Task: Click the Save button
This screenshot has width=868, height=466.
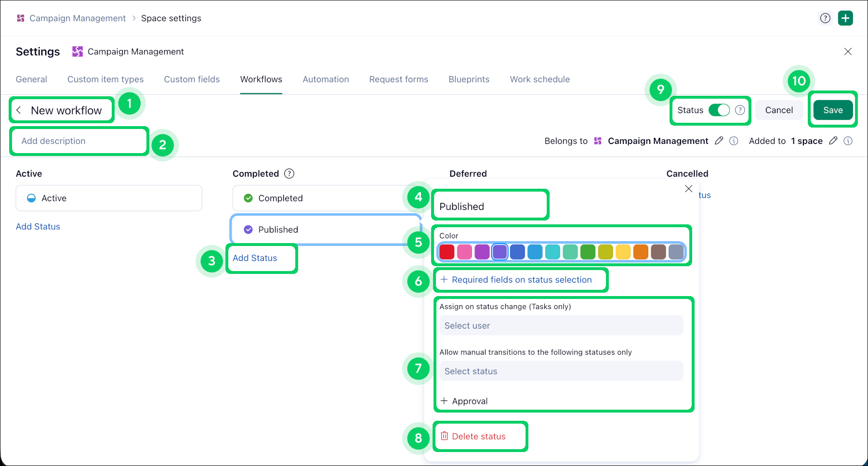Action: pos(832,110)
